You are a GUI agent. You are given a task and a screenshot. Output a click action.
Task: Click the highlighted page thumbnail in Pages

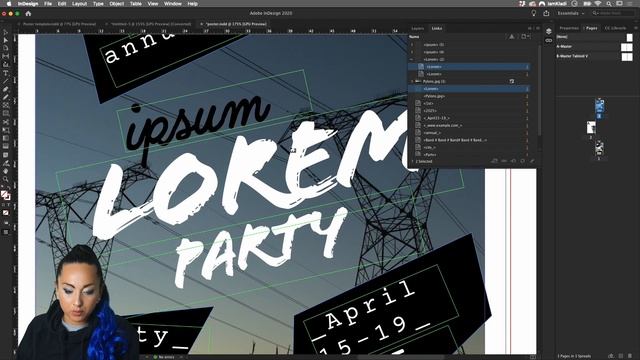(x=599, y=106)
